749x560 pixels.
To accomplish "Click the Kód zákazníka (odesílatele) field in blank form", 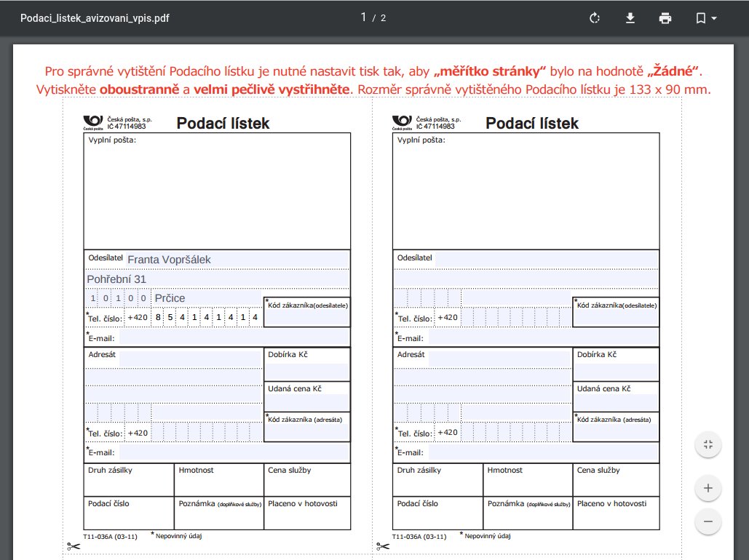I will (x=617, y=318).
